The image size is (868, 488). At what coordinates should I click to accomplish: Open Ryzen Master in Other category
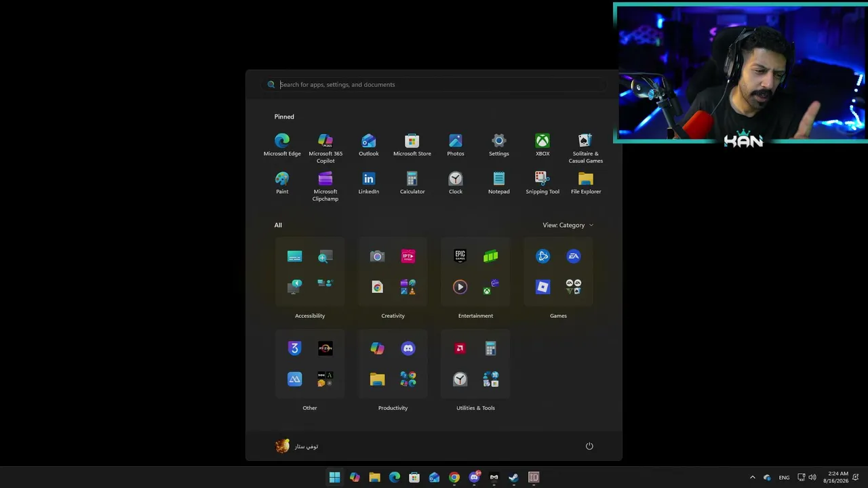tap(325, 348)
